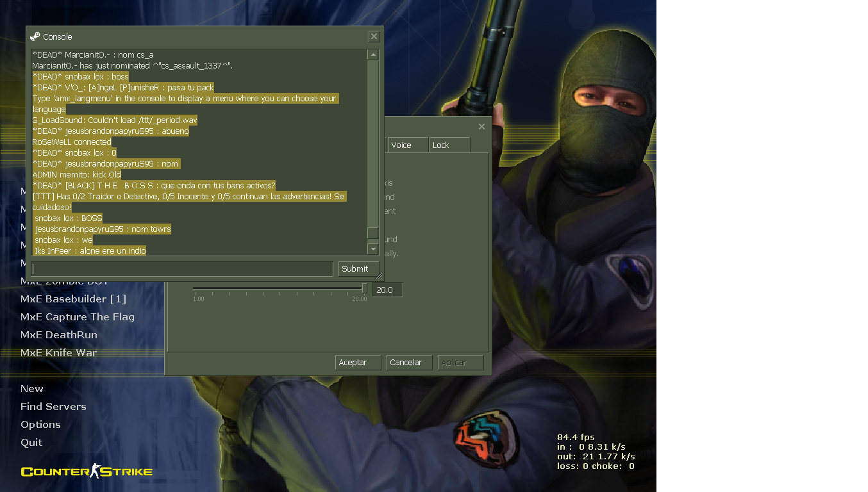Open the Options menu item
The width and height of the screenshot is (868, 492).
[40, 425]
